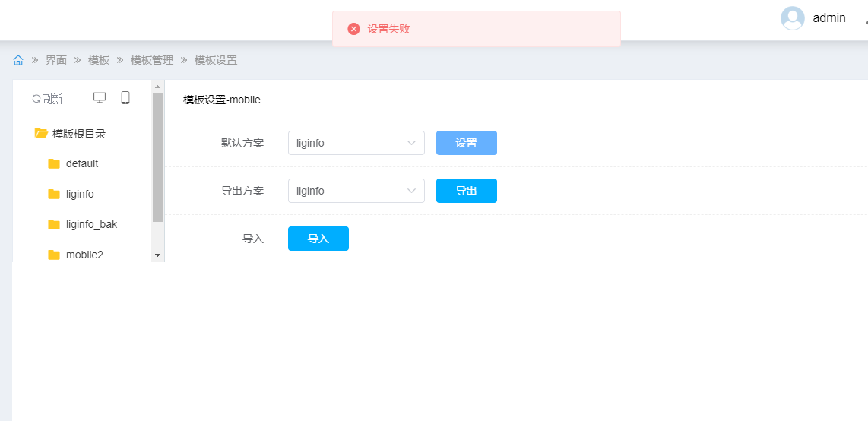The image size is (868, 421).
Task: Click the refresh icon in sidebar
Action: click(36, 99)
